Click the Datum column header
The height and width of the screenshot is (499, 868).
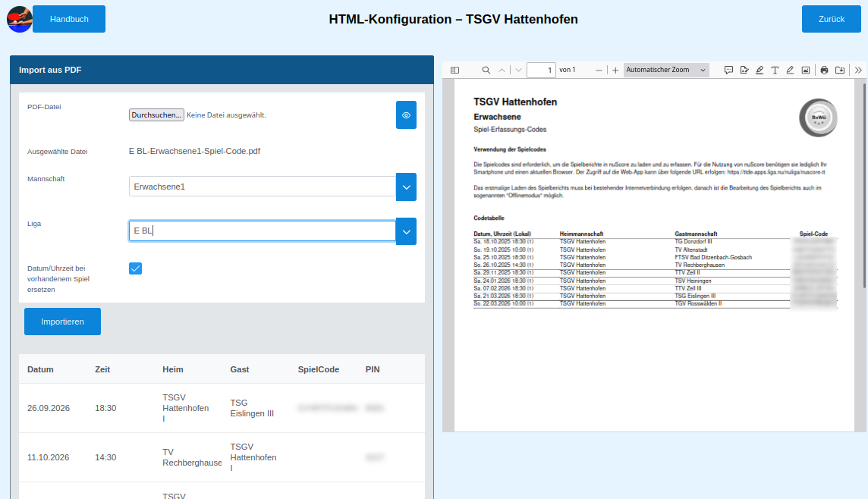(40, 369)
